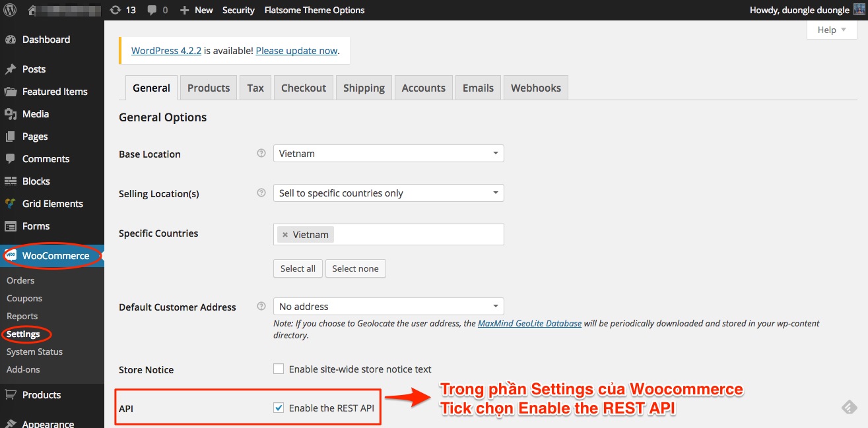This screenshot has width=868, height=428.
Task: Open the 13 pending updates icon
Action: coord(116,10)
